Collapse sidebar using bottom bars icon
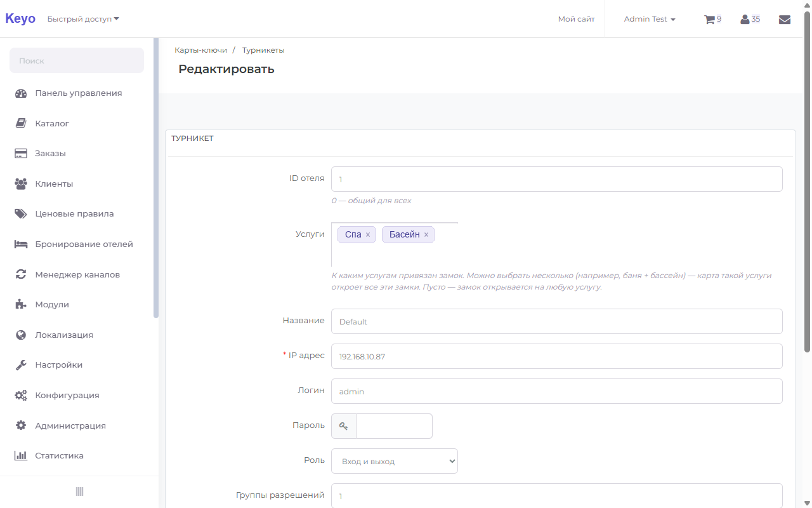 point(79,491)
